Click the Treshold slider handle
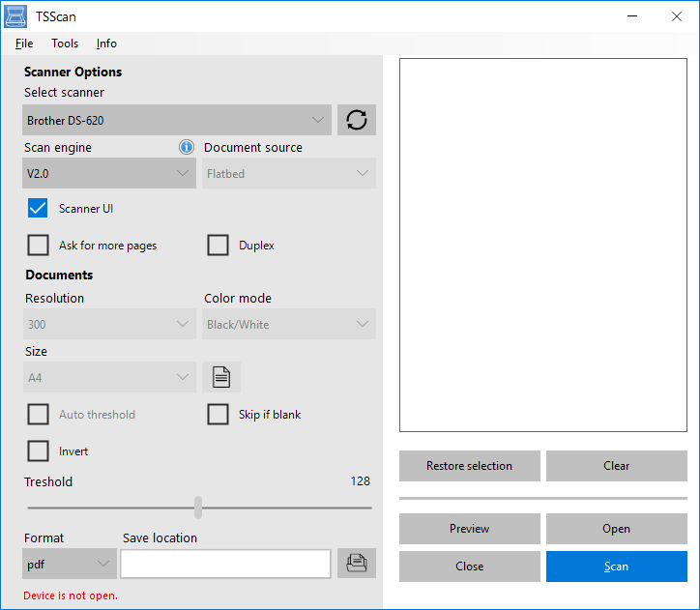Viewport: 700px width, 610px height. pyautogui.click(x=198, y=507)
